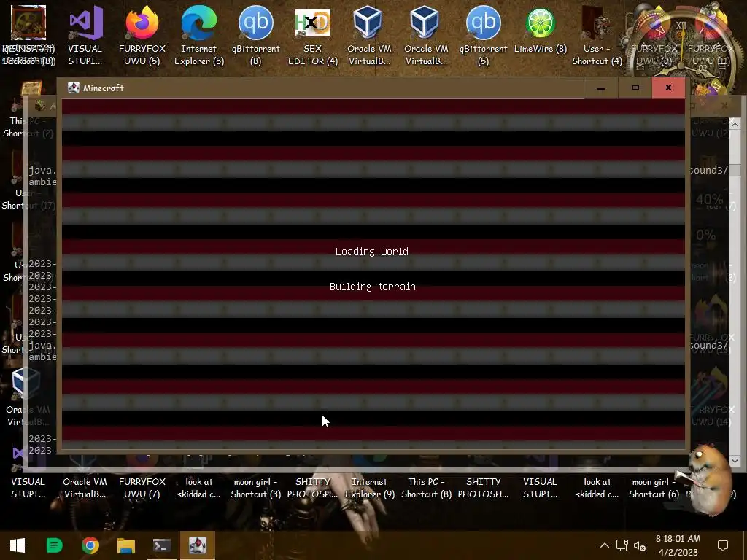Image resolution: width=747 pixels, height=560 pixels.
Task: Open network status tray icon
Action: (622, 545)
